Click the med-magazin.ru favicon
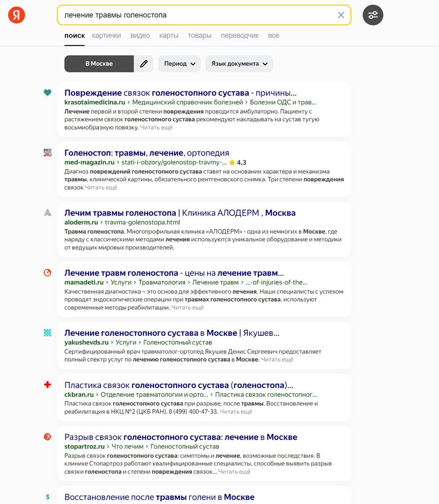This screenshot has height=504, width=439. click(47, 153)
